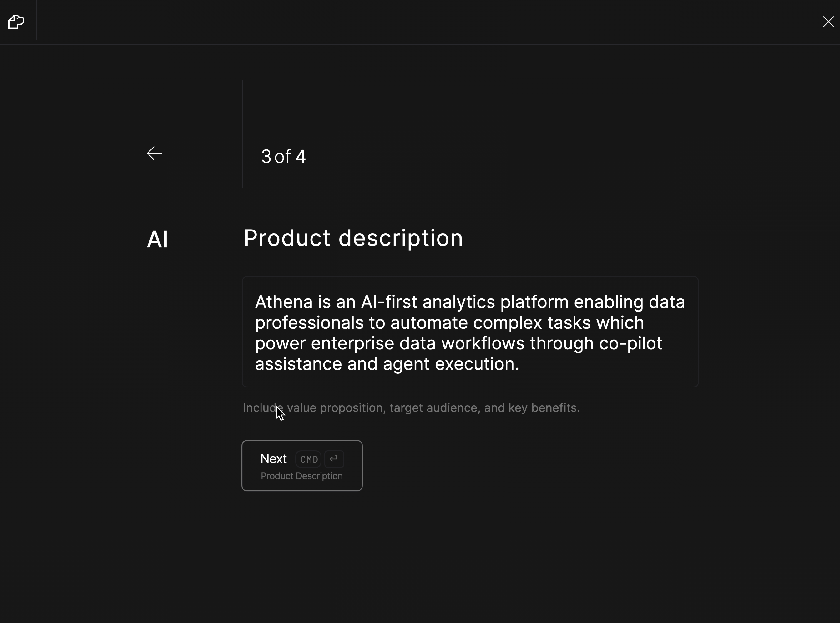Click the 'Product description' heading
Viewport: 840px width, 623px height.
pos(353,238)
